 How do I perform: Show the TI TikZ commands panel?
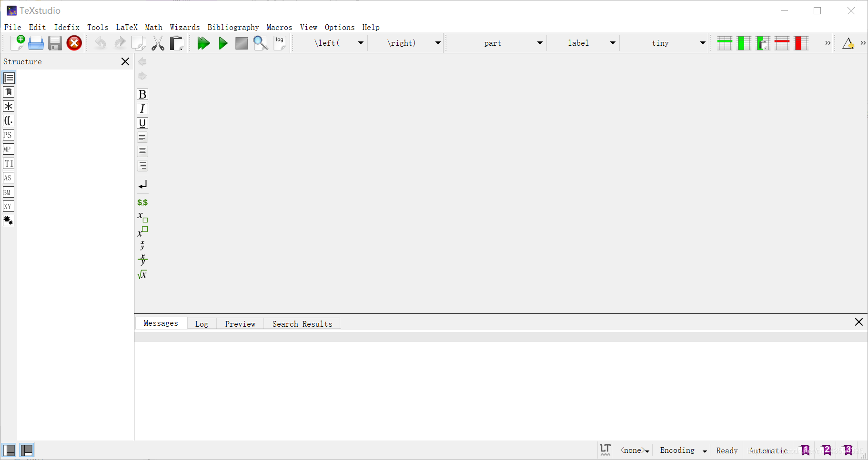pyautogui.click(x=9, y=163)
